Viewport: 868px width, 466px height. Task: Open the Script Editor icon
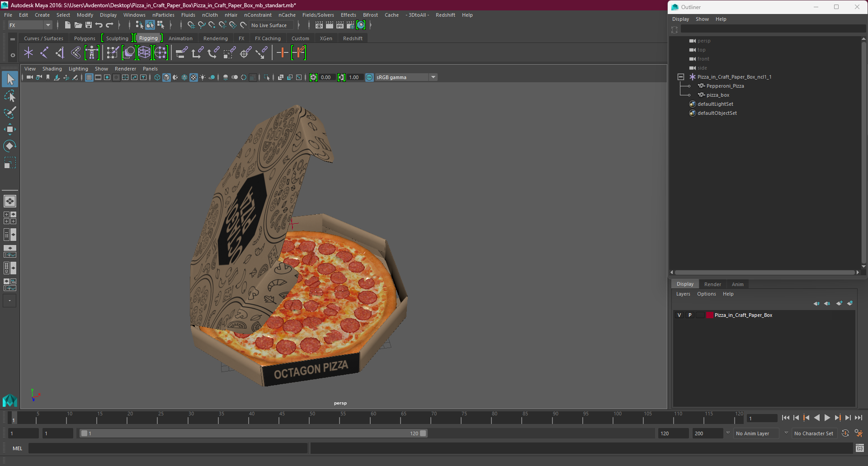click(x=860, y=448)
